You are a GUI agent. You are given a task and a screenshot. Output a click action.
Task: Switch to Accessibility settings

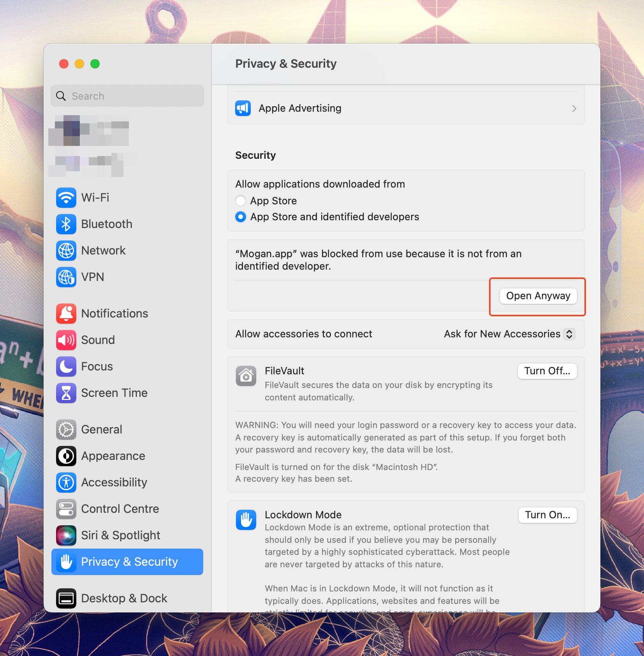(114, 482)
